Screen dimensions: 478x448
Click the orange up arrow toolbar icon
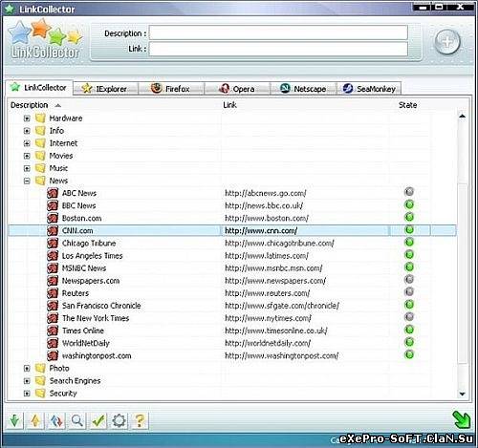pyautogui.click(x=35, y=421)
